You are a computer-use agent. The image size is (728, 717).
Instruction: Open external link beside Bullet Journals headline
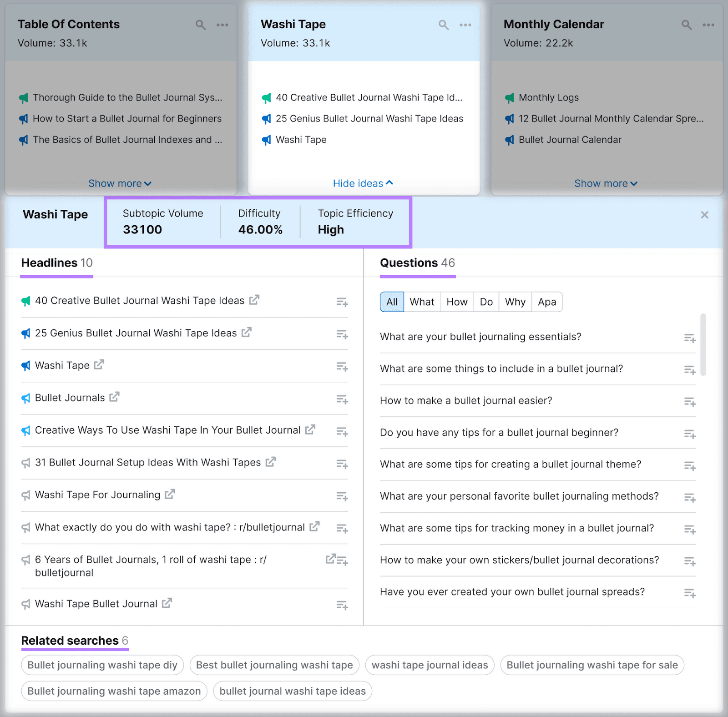click(114, 397)
